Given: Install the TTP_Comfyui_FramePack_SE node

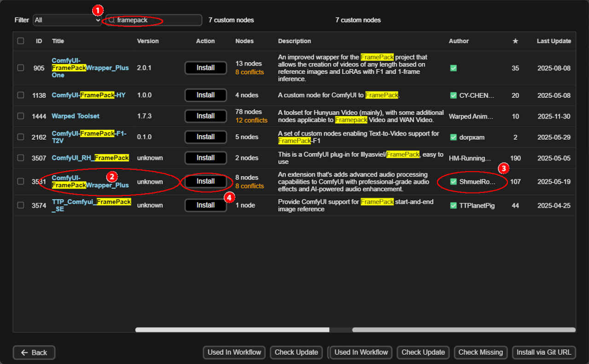Looking at the screenshot, I should coord(206,205).
